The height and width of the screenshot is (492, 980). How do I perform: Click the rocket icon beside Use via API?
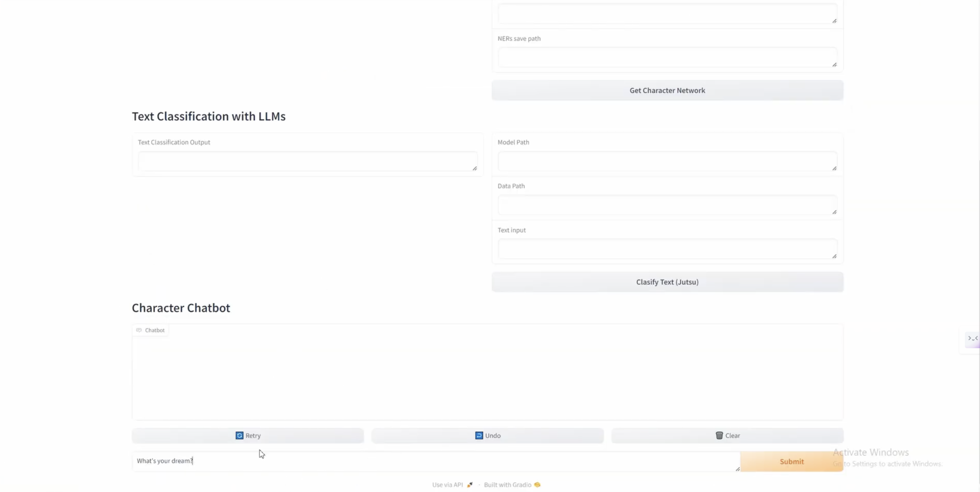coord(470,484)
